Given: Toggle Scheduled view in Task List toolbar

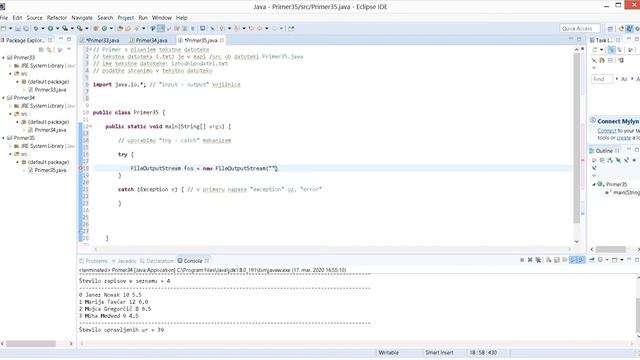Looking at the screenshot, I should click(619, 50).
